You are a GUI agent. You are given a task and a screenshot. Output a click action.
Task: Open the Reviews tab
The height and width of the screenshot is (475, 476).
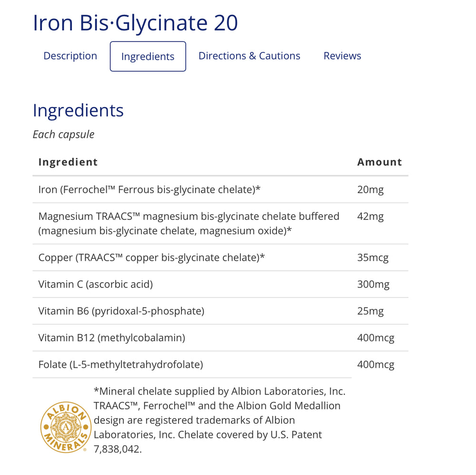(x=342, y=56)
